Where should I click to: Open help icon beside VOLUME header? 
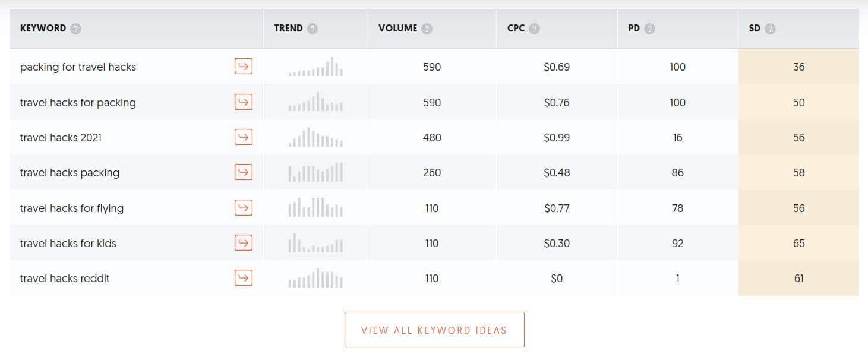427,29
